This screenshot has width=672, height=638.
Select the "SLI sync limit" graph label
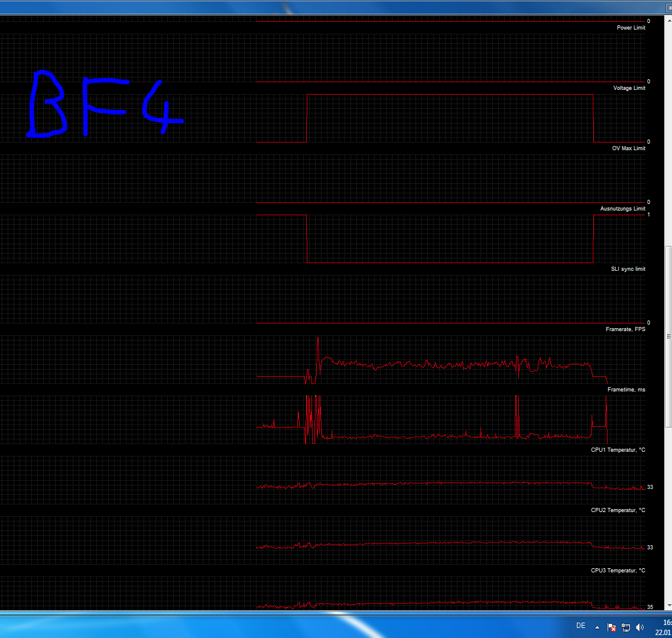[628, 269]
